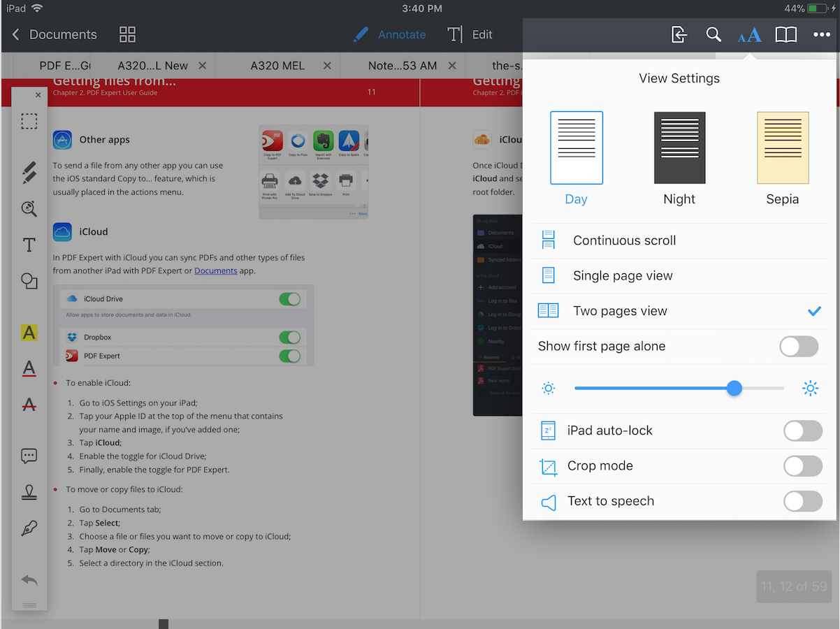Open the comment bubble annotation tool
This screenshot has width=840, height=629.
29,456
